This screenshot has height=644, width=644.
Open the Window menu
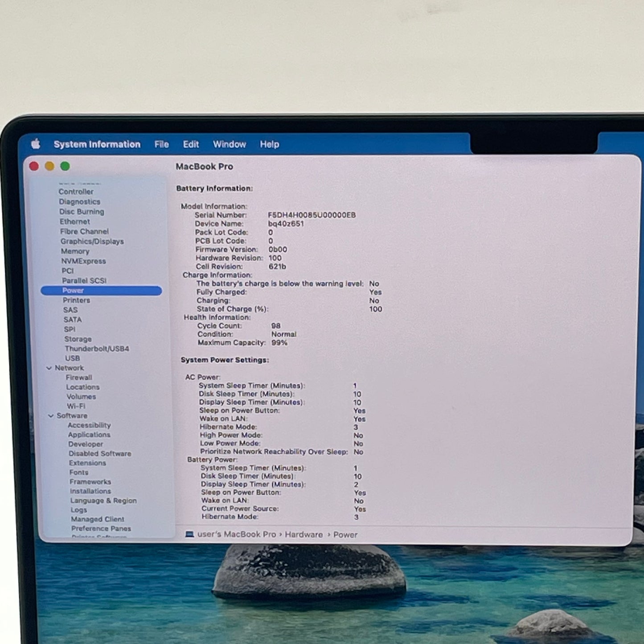[230, 144]
